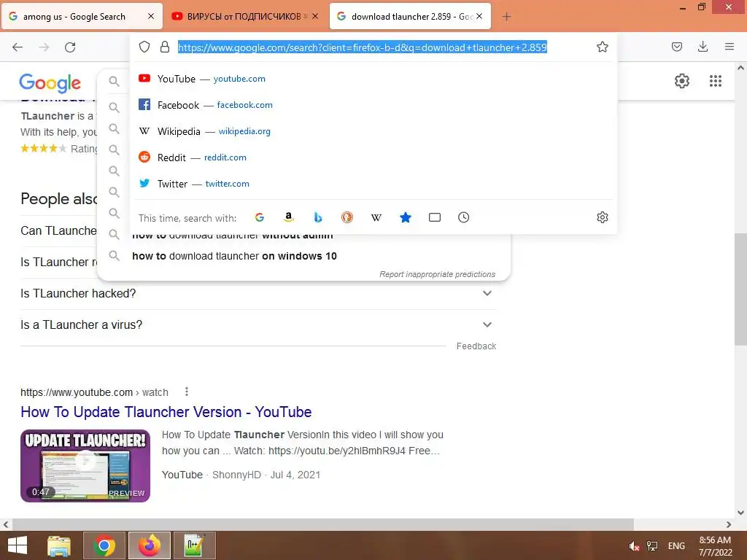The image size is (747, 560).
Task: Open network status tray icon
Action: coord(651,546)
